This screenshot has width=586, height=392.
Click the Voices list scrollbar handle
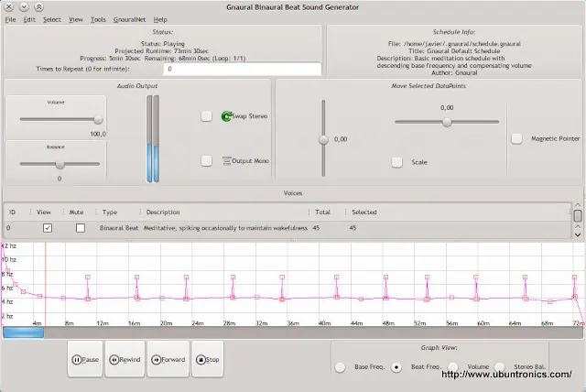click(x=578, y=215)
